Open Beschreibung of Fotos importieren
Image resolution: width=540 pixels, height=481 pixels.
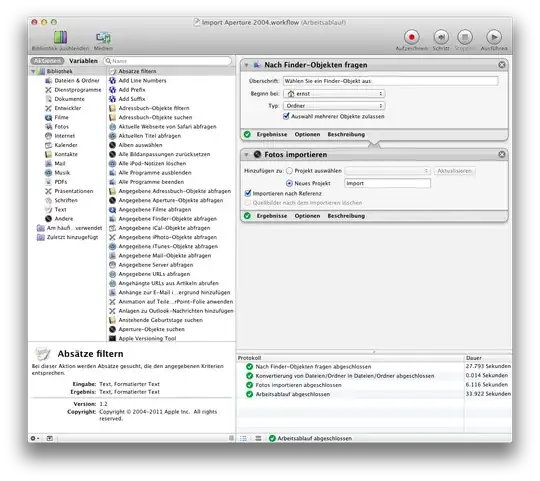[x=346, y=216]
